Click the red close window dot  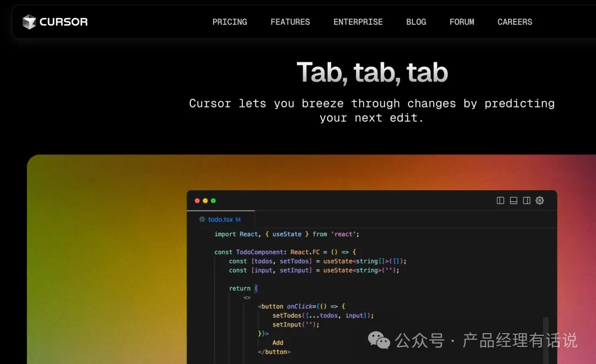[x=197, y=201]
